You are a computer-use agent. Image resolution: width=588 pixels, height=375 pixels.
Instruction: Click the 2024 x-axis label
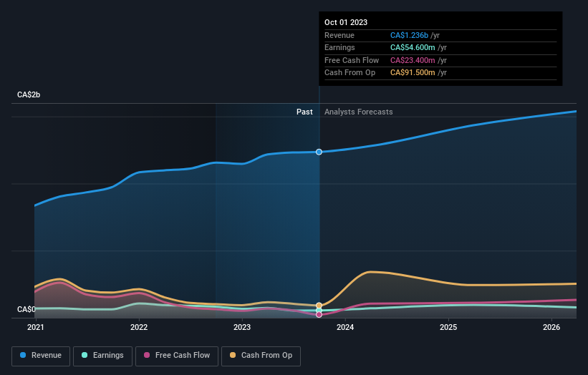click(345, 327)
